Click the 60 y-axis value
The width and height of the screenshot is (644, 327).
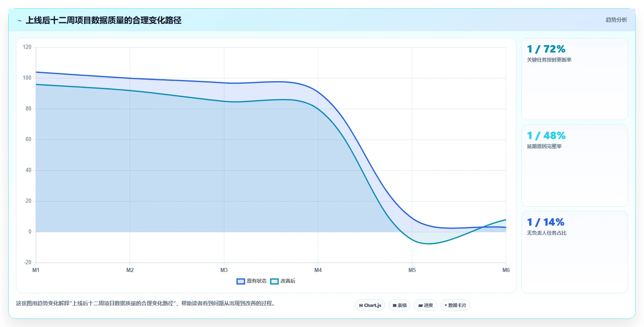(28, 139)
